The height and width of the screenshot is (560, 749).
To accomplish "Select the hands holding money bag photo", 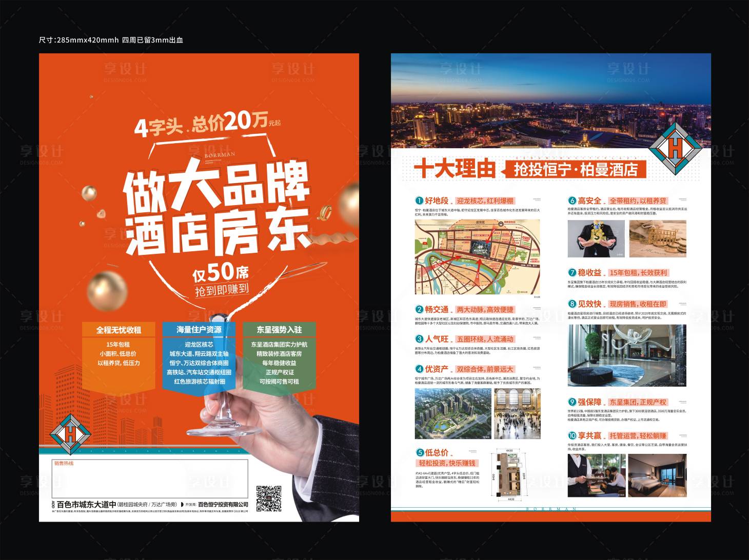I will pos(596,238).
